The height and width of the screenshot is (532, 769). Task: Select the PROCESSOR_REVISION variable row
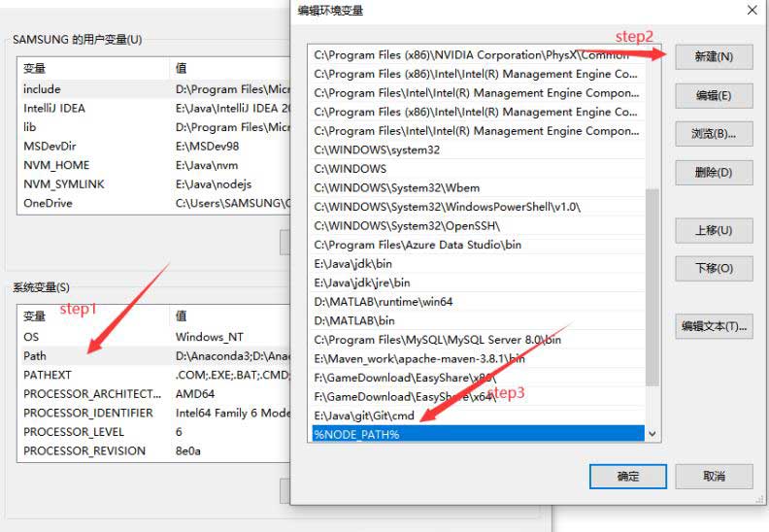[x=154, y=451]
